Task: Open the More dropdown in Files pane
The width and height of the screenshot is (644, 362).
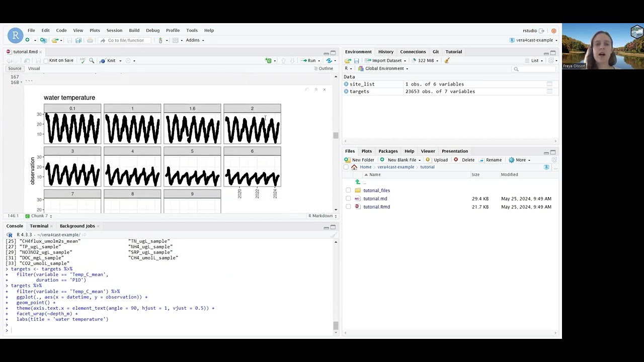Action: (519, 160)
